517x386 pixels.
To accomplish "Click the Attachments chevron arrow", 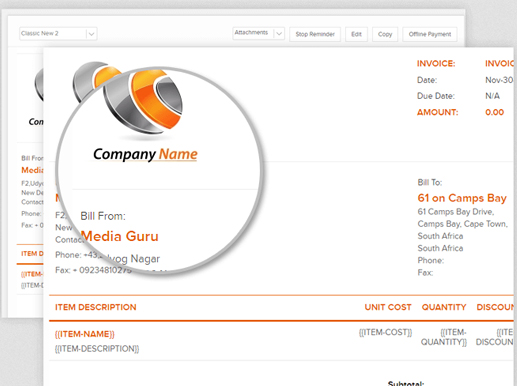I will (279, 33).
